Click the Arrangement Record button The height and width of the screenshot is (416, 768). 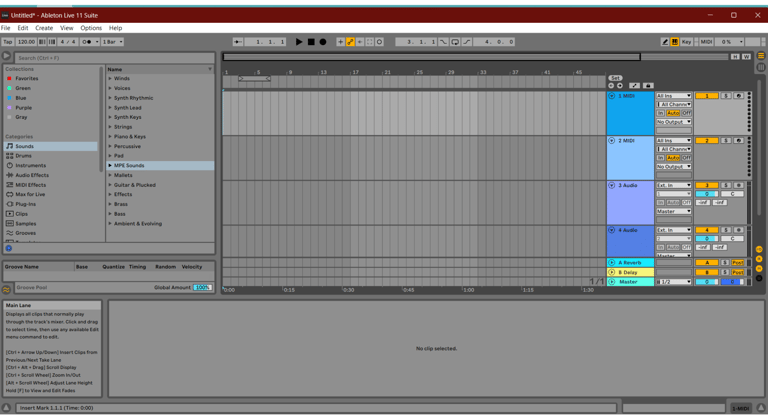pyautogui.click(x=323, y=42)
